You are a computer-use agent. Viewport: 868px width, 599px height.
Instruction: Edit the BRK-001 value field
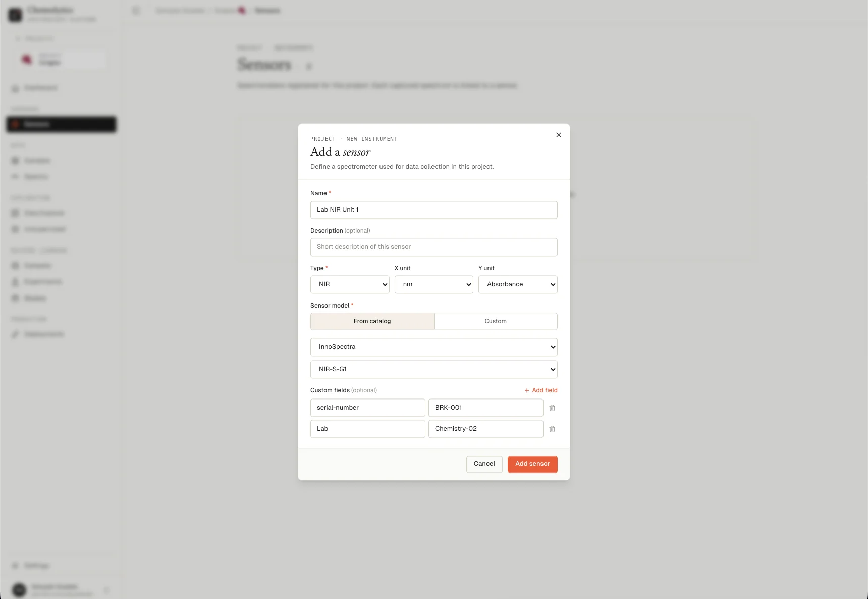pyautogui.click(x=486, y=408)
